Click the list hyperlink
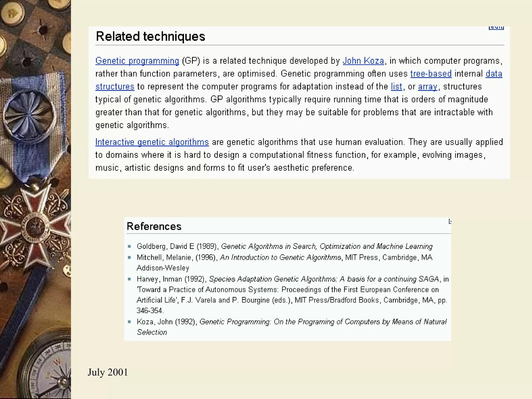Screen dimensions: 532x399 click(x=396, y=87)
